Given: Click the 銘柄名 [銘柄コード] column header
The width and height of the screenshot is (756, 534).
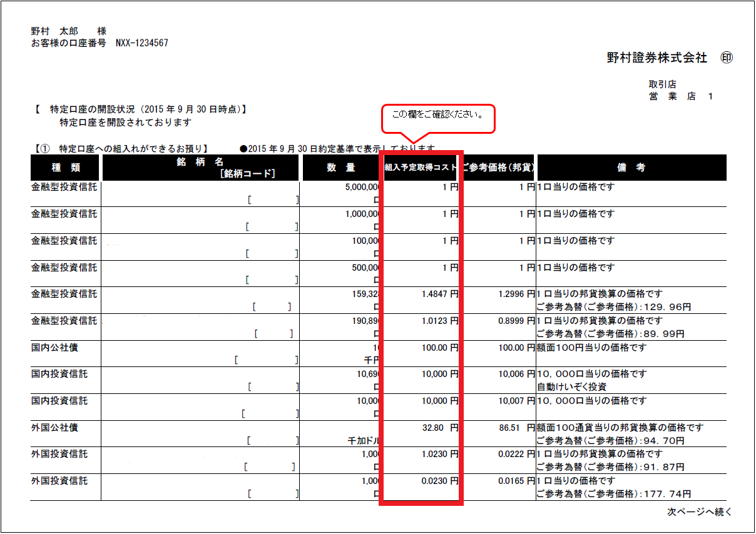Looking at the screenshot, I should pyautogui.click(x=200, y=168).
